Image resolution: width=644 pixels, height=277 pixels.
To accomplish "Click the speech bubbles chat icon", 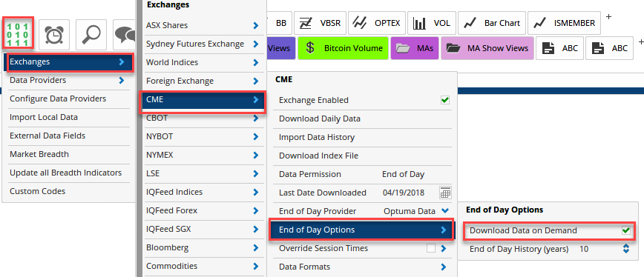I will 125,35.
